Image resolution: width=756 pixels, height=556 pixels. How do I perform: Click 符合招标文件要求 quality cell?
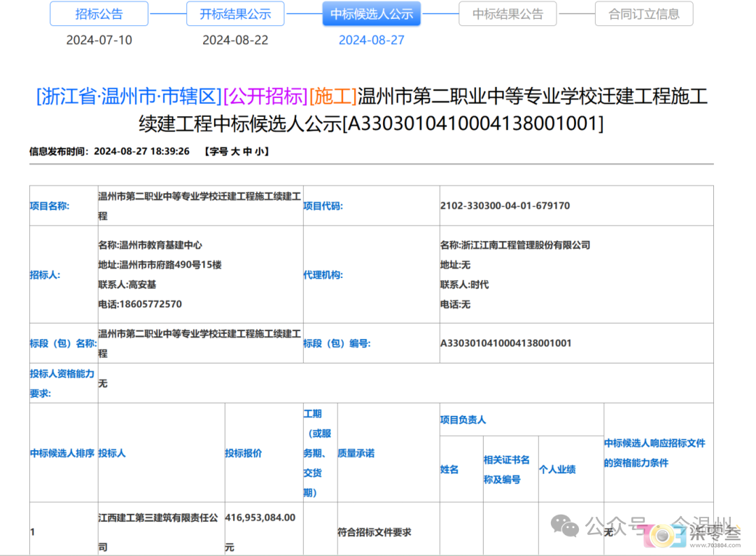click(374, 532)
